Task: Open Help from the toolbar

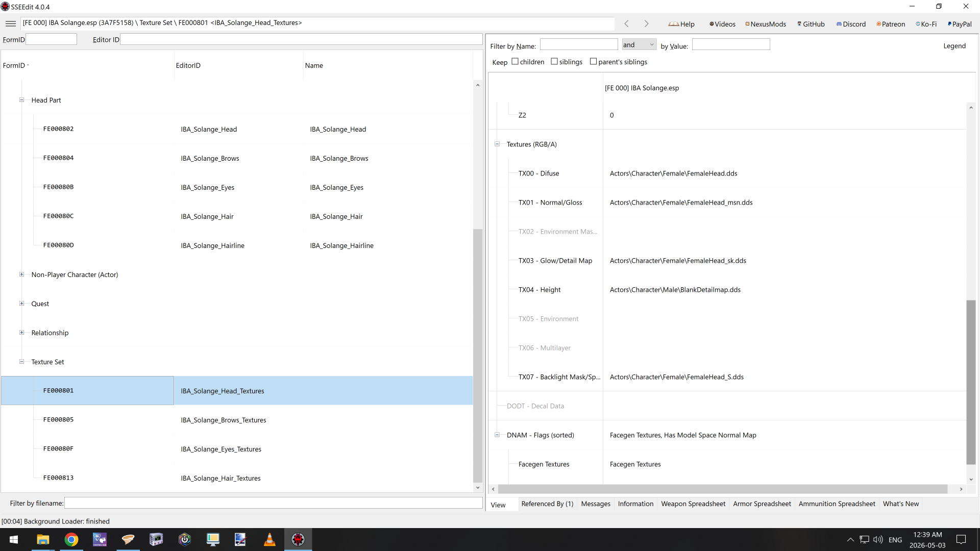Action: [x=681, y=24]
